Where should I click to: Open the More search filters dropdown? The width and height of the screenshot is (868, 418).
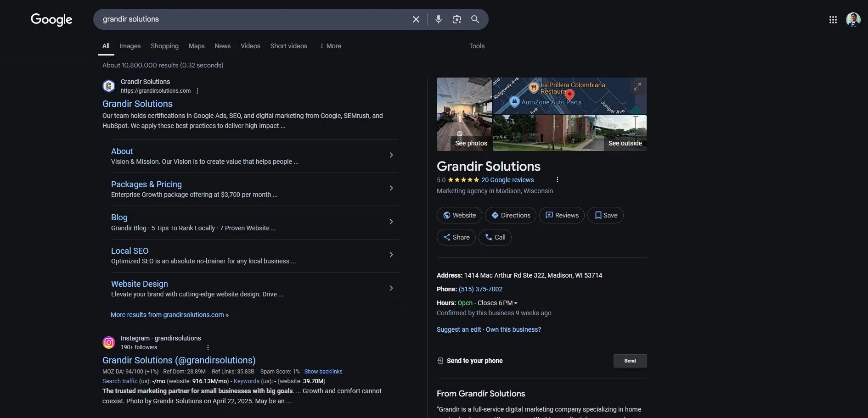click(x=331, y=46)
